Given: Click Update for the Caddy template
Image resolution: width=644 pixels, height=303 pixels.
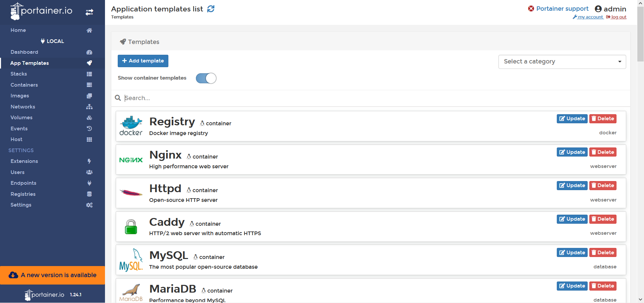Looking at the screenshot, I should tap(572, 219).
